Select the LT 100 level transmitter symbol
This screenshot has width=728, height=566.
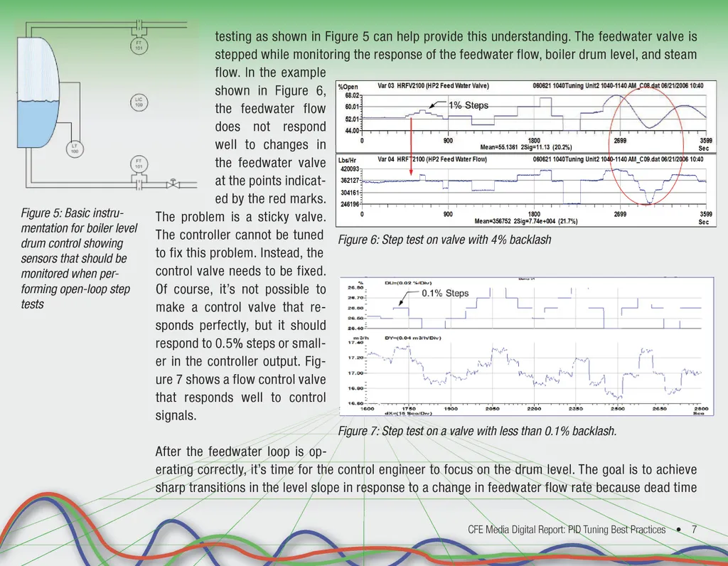pyautogui.click(x=74, y=149)
